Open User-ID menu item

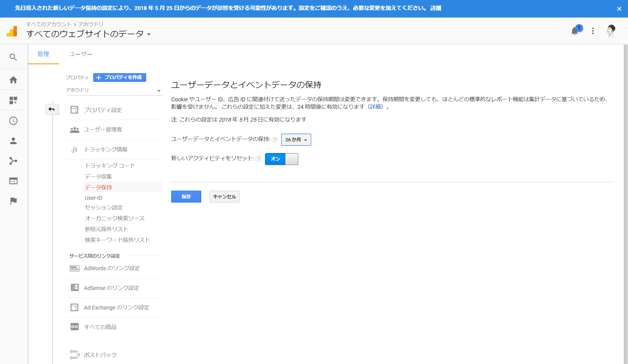(x=94, y=198)
